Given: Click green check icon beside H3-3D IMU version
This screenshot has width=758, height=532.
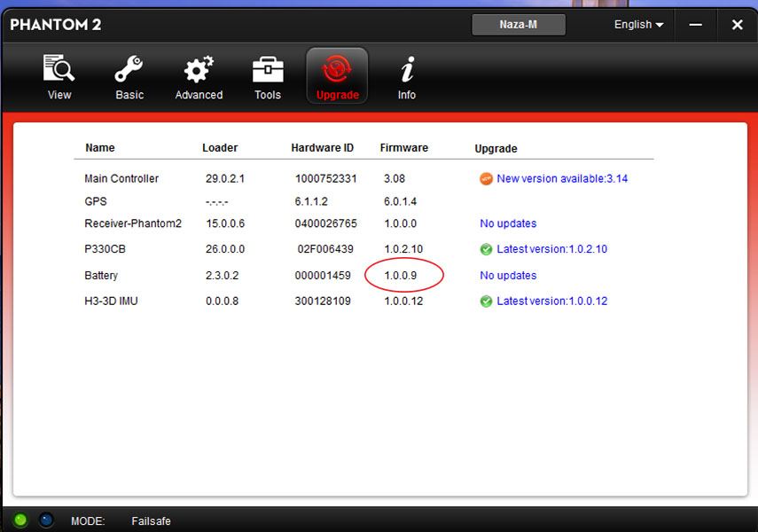Looking at the screenshot, I should pos(486,301).
